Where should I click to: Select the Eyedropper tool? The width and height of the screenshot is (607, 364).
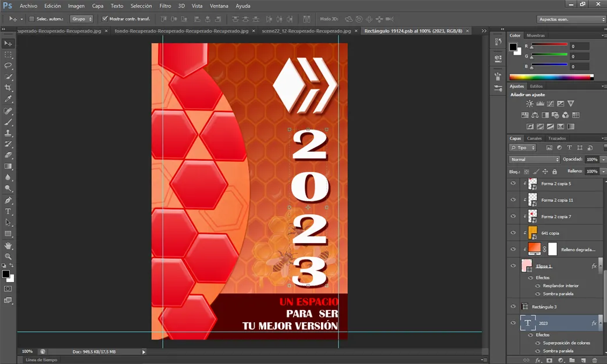tap(8, 99)
